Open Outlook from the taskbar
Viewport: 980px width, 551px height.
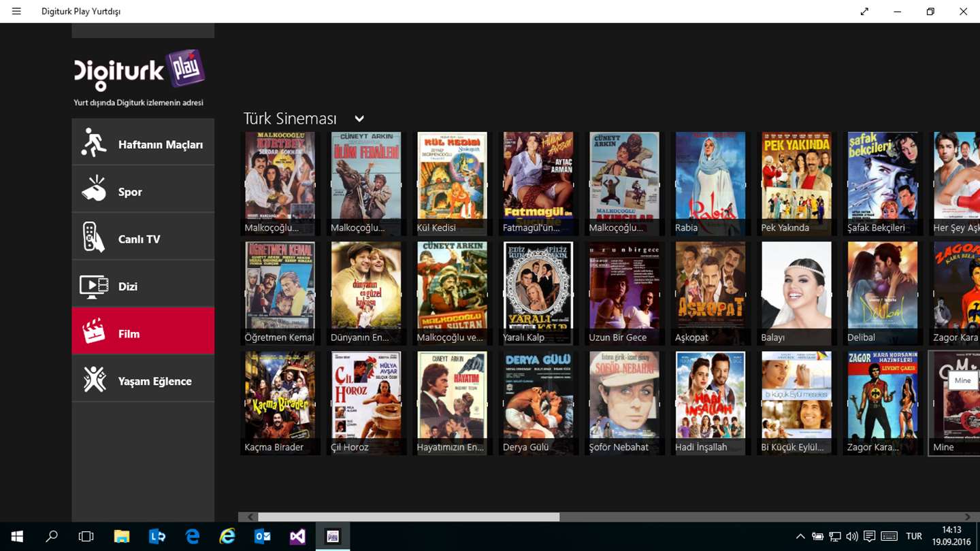pyautogui.click(x=263, y=537)
